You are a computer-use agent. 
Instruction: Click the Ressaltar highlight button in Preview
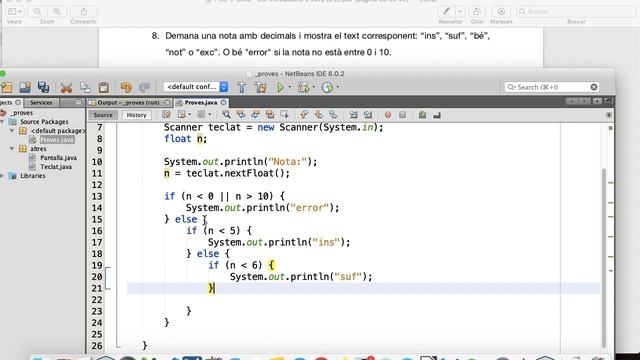(447, 11)
